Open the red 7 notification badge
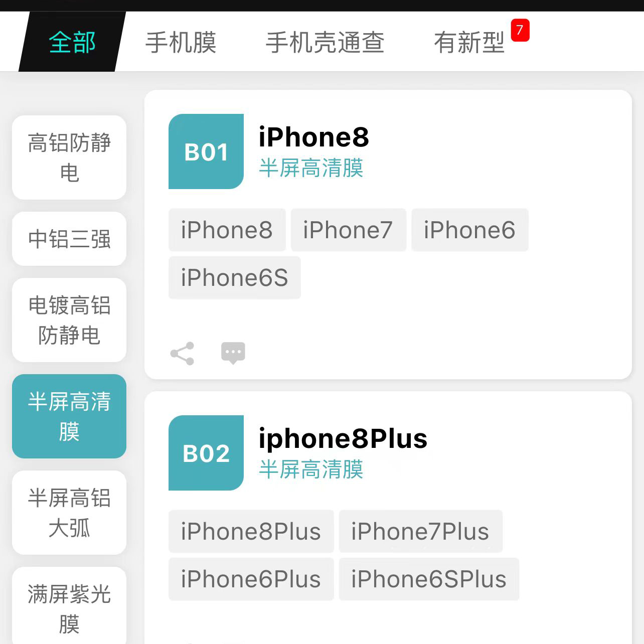The height and width of the screenshot is (644, 644). click(x=520, y=30)
